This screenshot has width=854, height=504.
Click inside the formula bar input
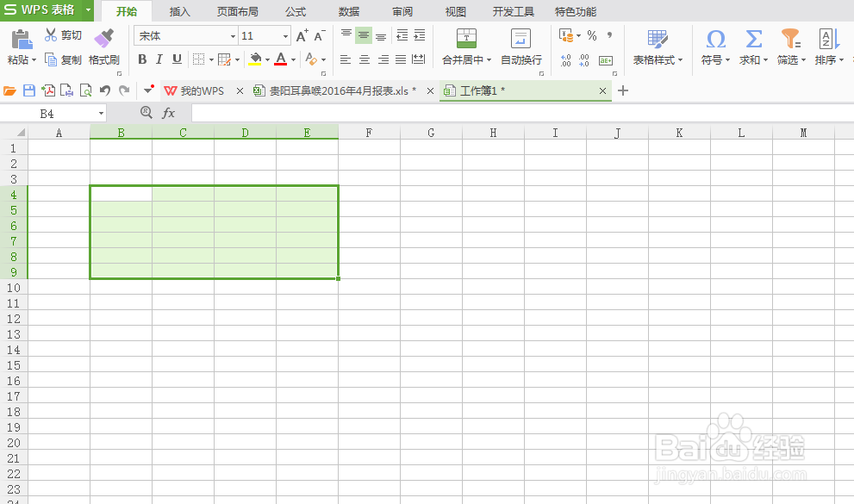(521, 113)
